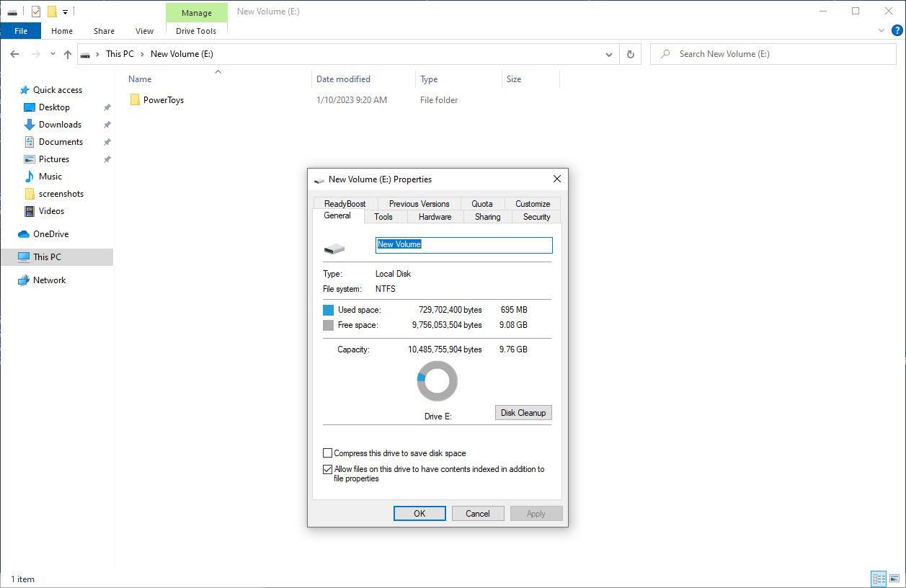Open the Hardware tab
The height and width of the screenshot is (588, 906).
point(435,217)
